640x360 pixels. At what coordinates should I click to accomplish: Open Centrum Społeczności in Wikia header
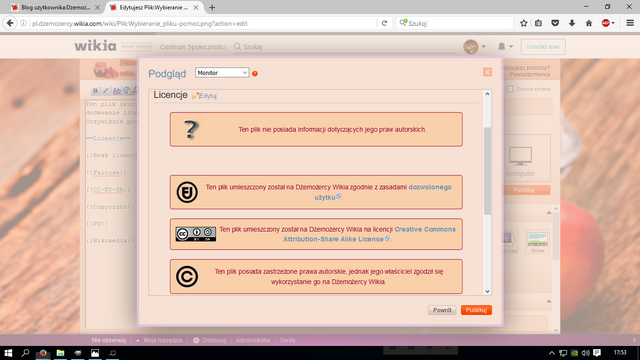(x=193, y=47)
